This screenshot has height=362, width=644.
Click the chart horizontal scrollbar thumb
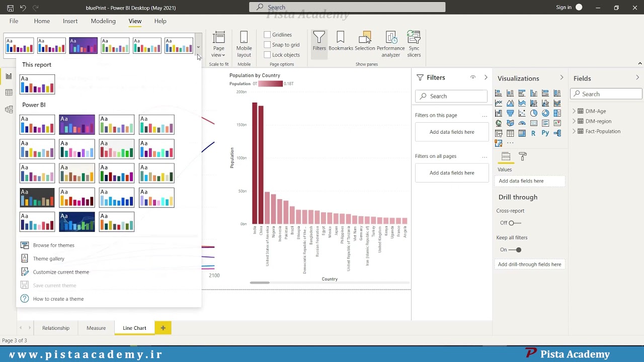tap(260, 283)
